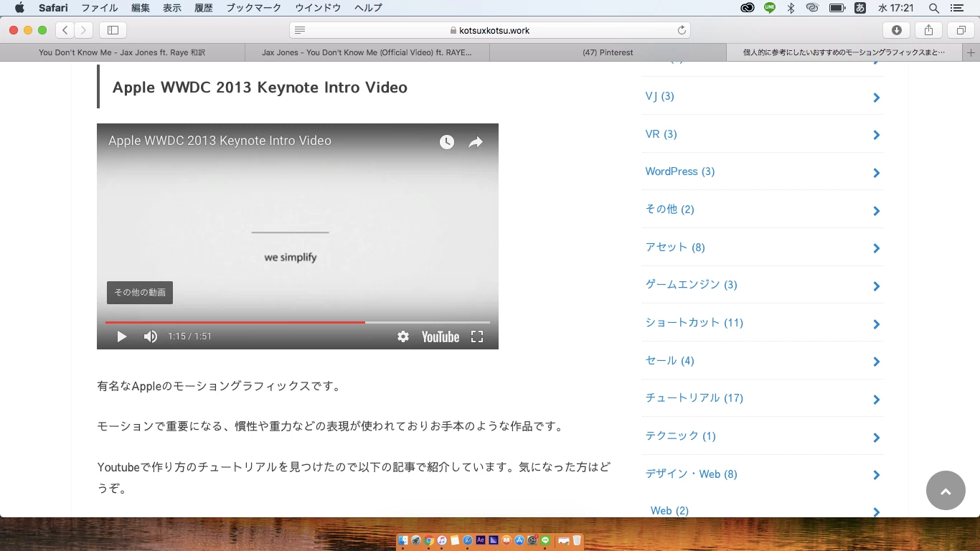Click chevron beside セール (4)
This screenshot has height=551, width=980.
click(876, 362)
